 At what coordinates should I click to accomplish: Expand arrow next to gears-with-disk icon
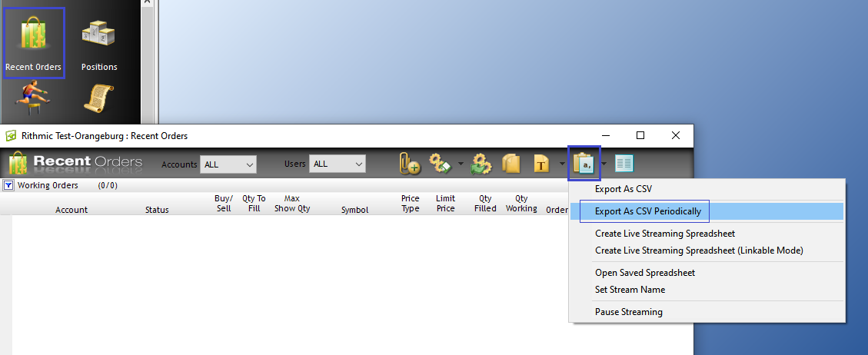click(x=461, y=164)
